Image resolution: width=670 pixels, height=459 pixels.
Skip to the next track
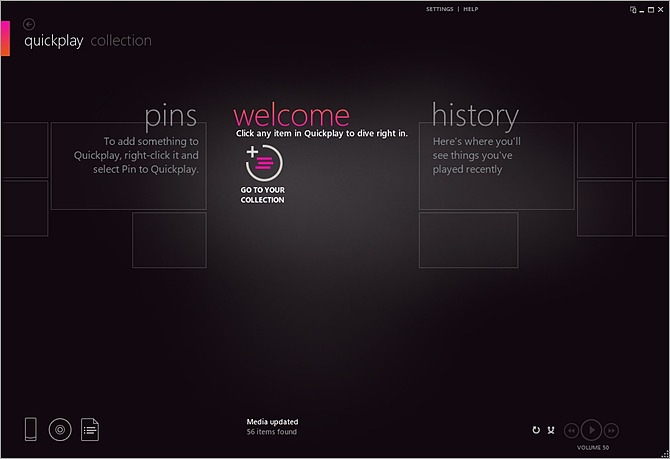point(611,430)
